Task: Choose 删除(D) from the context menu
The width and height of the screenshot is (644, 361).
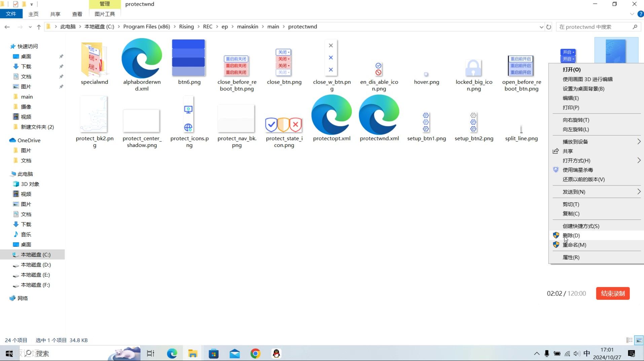Action: click(x=596, y=235)
